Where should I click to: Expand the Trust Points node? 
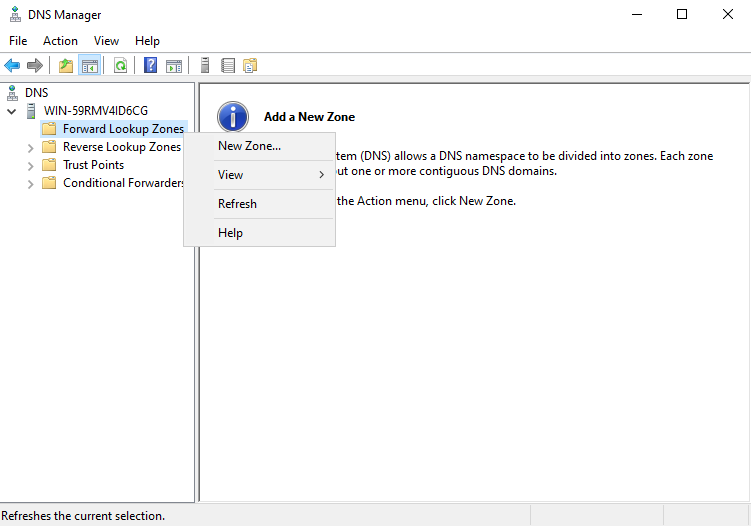coord(31,166)
